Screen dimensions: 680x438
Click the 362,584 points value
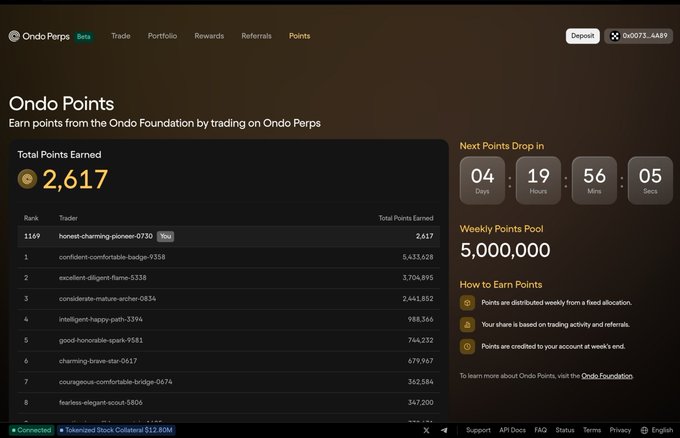pyautogui.click(x=420, y=382)
